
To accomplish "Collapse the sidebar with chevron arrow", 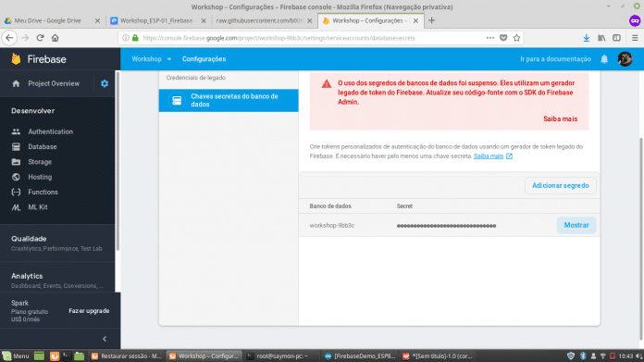I will [x=105, y=339].
